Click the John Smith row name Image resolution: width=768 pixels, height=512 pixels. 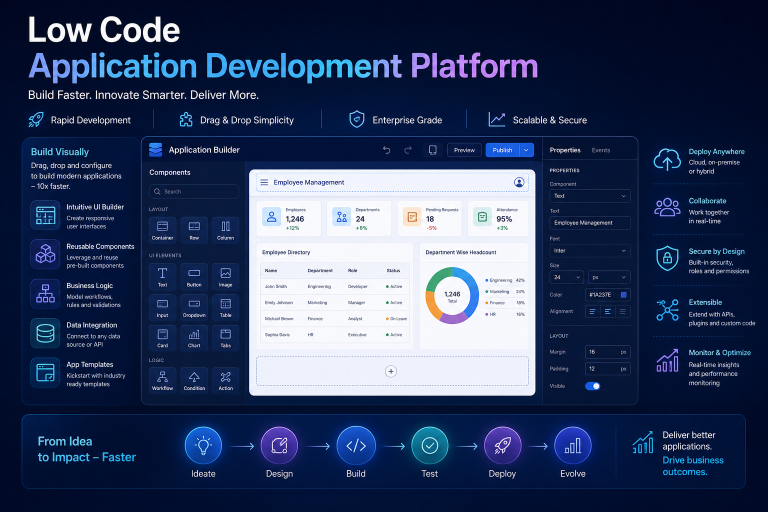click(x=276, y=286)
